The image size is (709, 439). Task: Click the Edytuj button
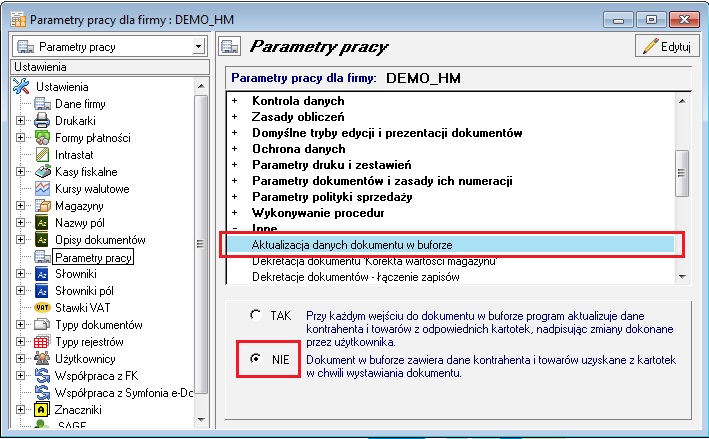667,46
